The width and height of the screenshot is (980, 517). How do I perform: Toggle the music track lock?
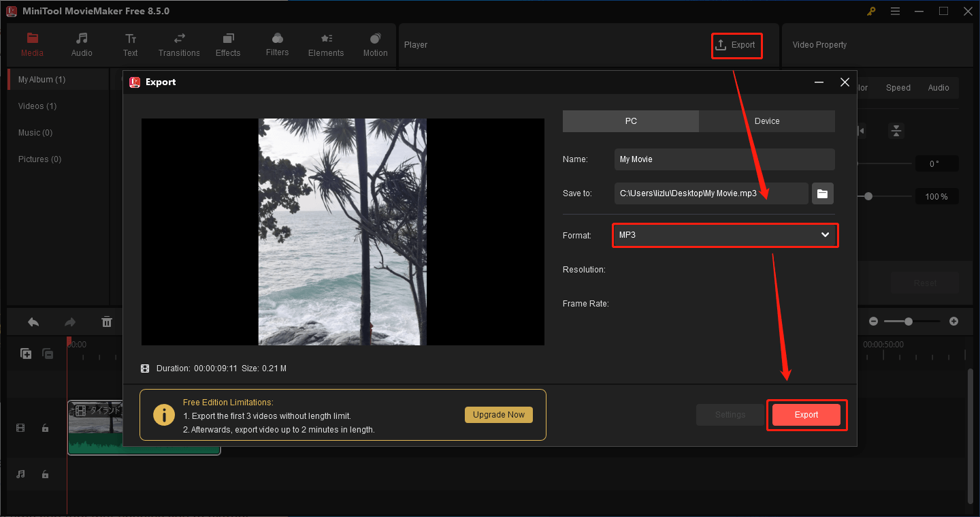pos(45,473)
